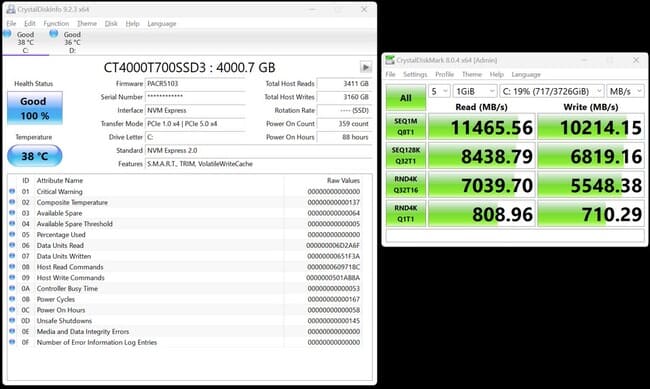
Task: Click the Raw Values column header
Action: tap(343, 180)
